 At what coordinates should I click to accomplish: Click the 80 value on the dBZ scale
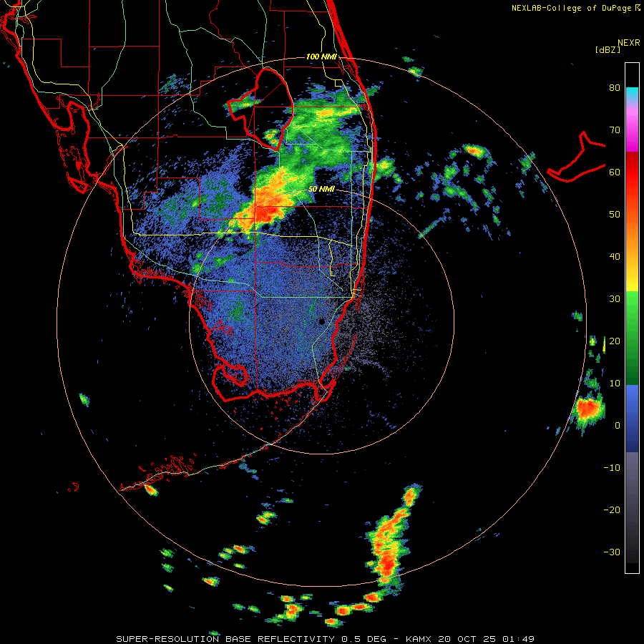(615, 87)
